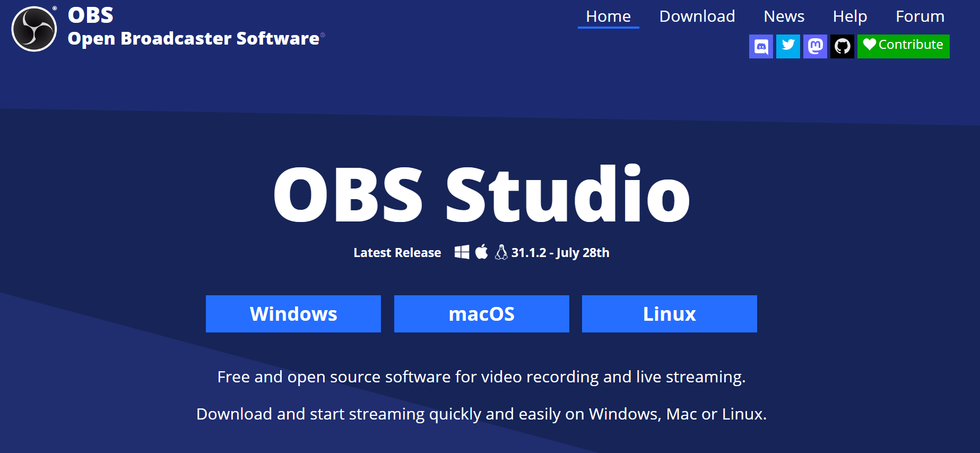Click the large 'OBS Studio' heading

coord(482,194)
